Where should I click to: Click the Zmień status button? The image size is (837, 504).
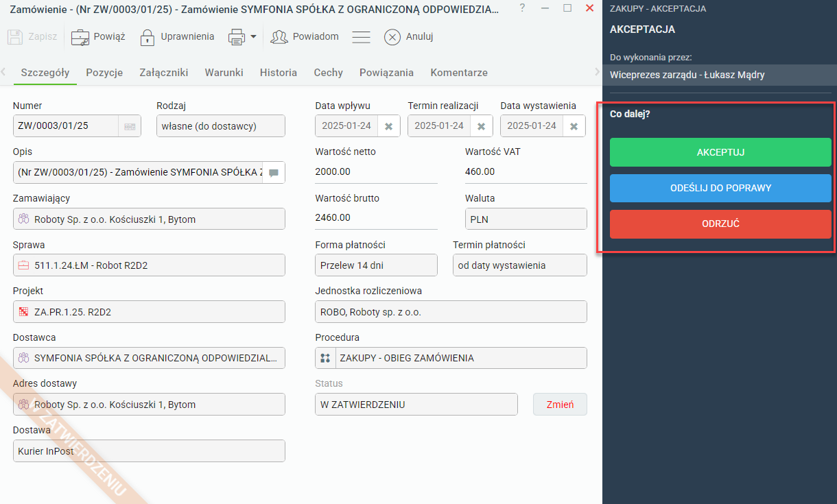point(560,405)
